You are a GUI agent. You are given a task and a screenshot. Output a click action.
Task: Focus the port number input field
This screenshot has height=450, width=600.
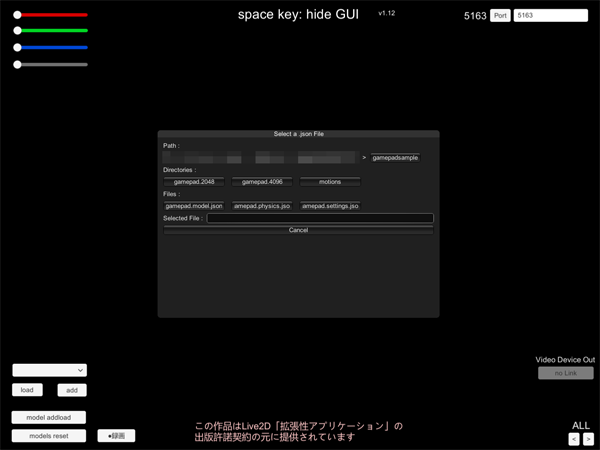tap(551, 15)
